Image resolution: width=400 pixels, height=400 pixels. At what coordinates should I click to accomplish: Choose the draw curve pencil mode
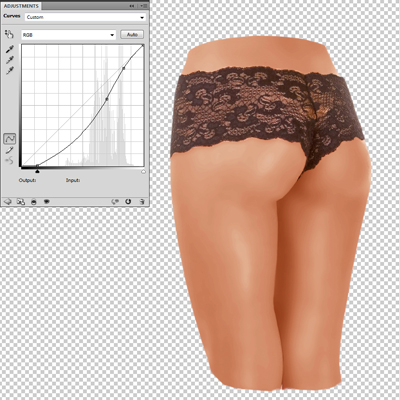pos(9,150)
